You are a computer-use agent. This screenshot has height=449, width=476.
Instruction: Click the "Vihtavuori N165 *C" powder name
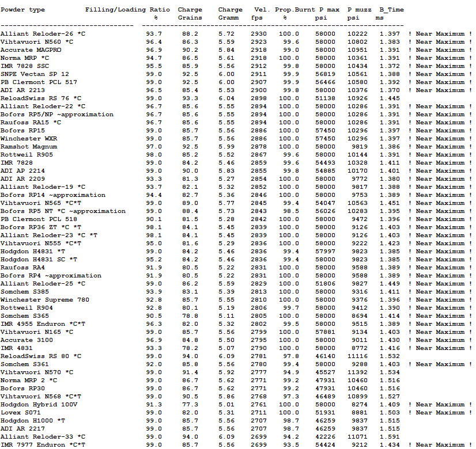tap(37, 332)
